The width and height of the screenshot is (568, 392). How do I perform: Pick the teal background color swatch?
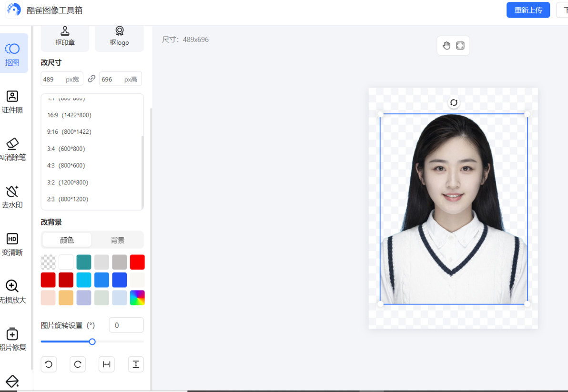(84, 262)
